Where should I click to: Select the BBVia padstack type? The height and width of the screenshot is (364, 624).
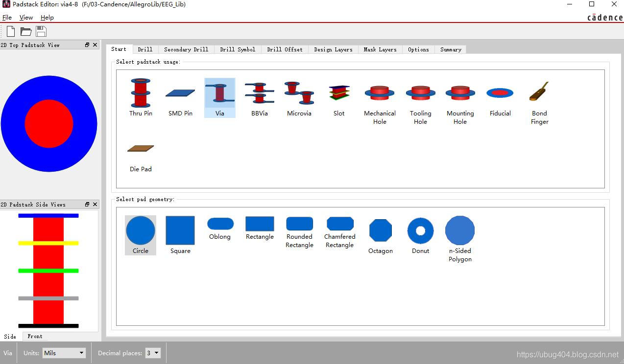click(259, 98)
